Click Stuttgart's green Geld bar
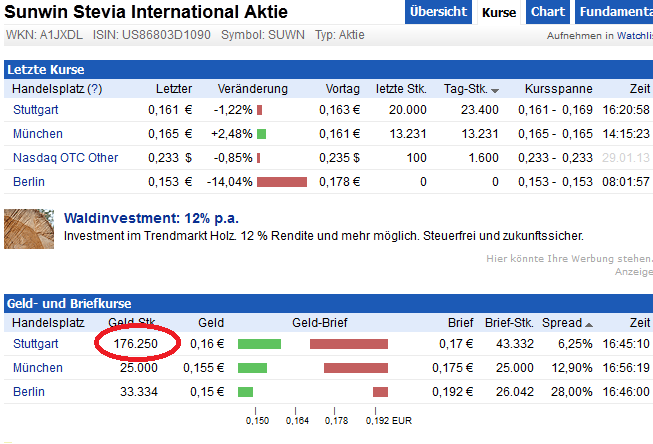Viewport: 653px width, 444px height. pyautogui.click(x=259, y=344)
